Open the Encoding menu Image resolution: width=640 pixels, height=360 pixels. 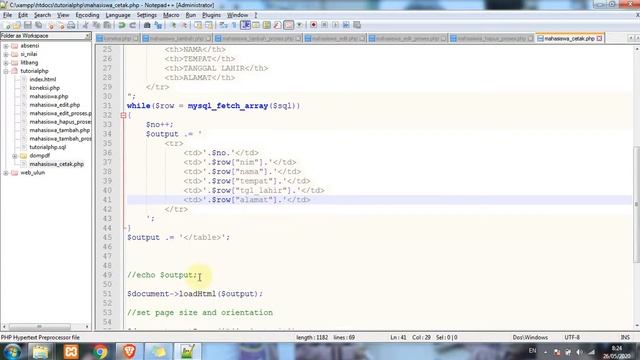(x=87, y=15)
